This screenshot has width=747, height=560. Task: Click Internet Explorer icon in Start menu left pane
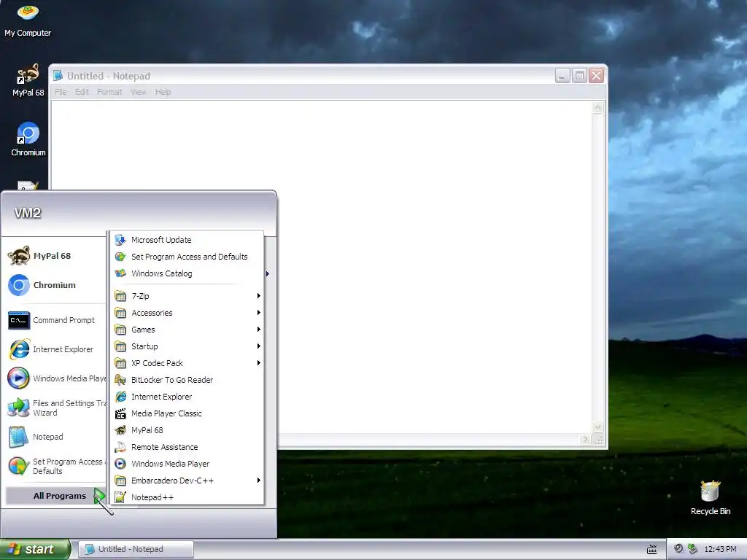pos(19,349)
